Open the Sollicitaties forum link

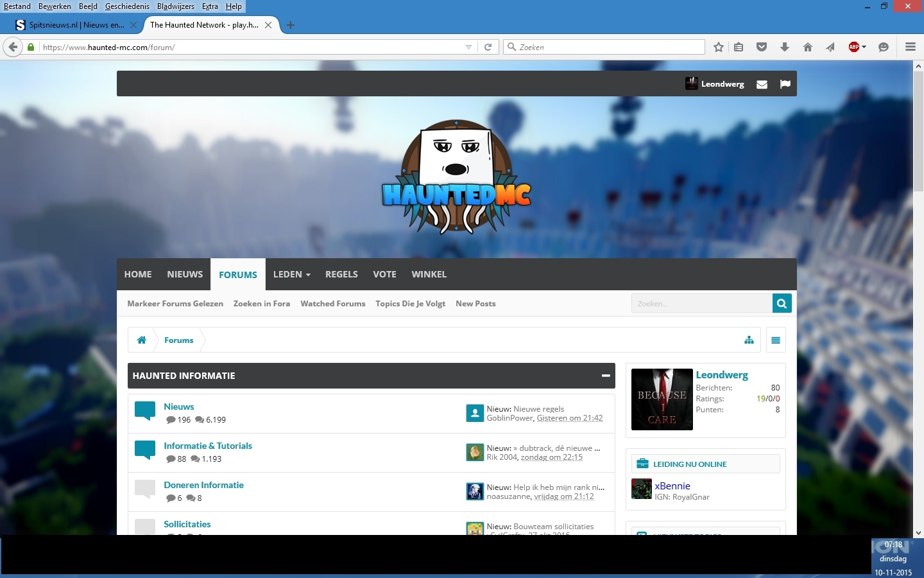[187, 524]
